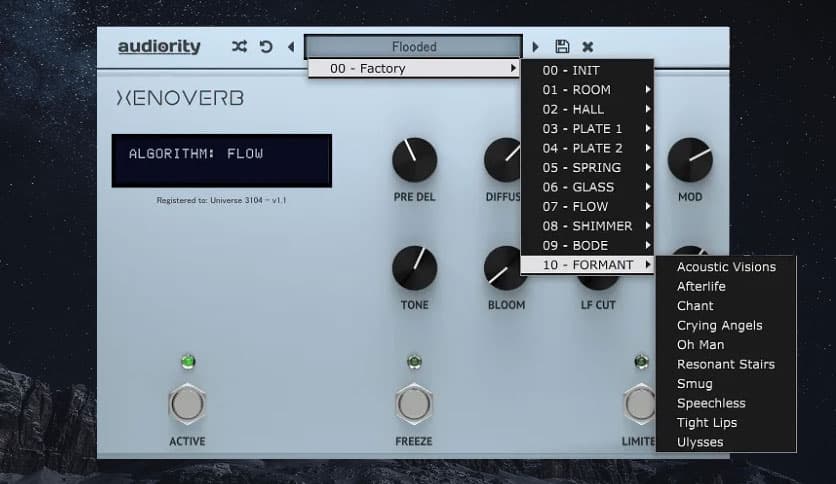Click the randomize preset shuffle icon
The height and width of the screenshot is (484, 836).
[x=239, y=47]
